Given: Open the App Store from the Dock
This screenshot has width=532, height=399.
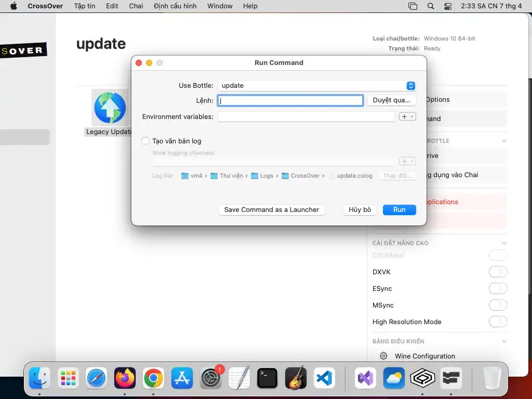Looking at the screenshot, I should point(182,378).
